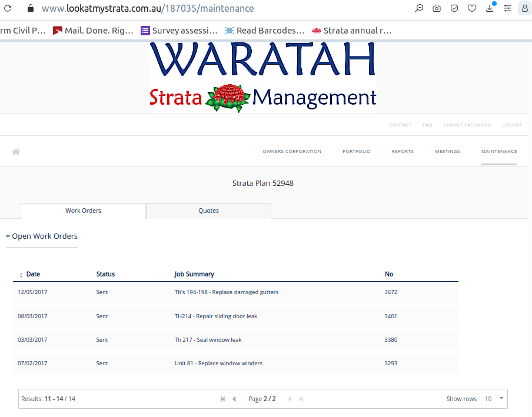Open work order 3672 replace damaged gutters
532x417 pixels.
coord(235,292)
